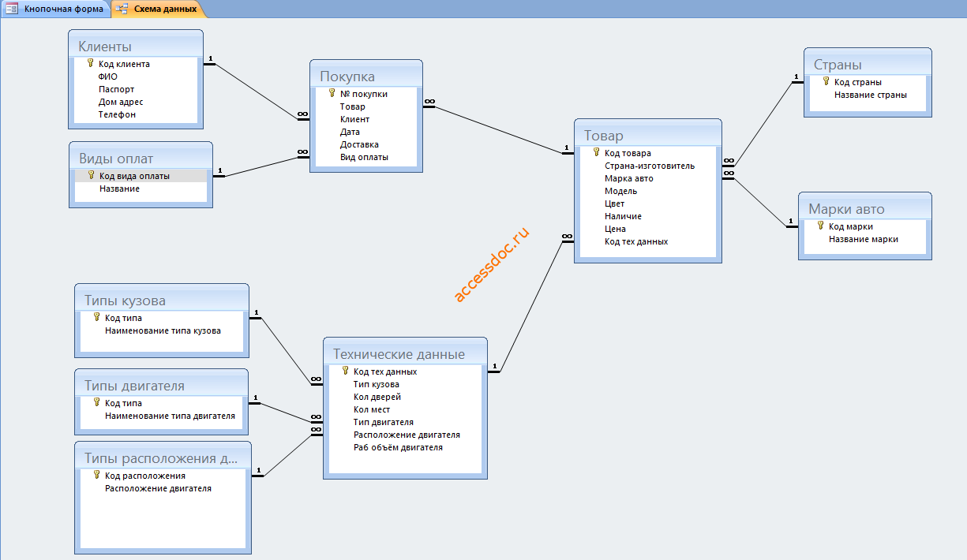Click the key icon in Типы двигателя table
Screen dimensions: 967x560
[97, 402]
